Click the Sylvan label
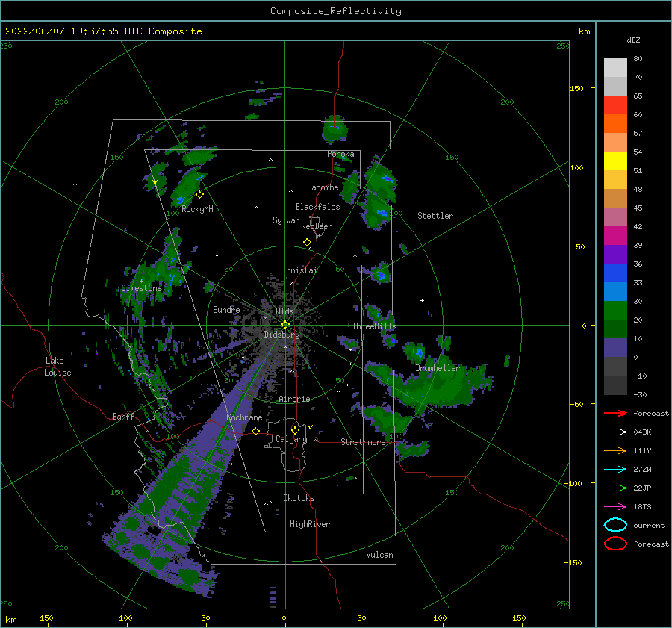This screenshot has height=628, width=672. (x=286, y=220)
